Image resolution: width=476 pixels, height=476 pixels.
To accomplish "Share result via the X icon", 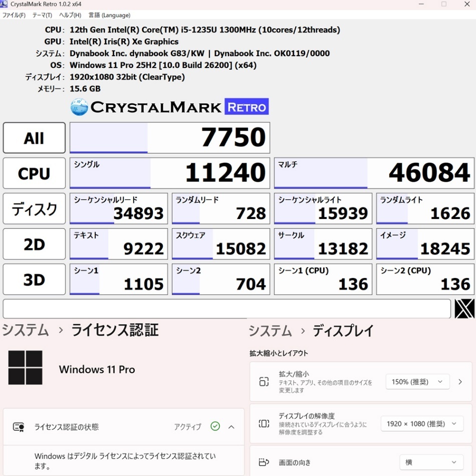I will pos(464,309).
